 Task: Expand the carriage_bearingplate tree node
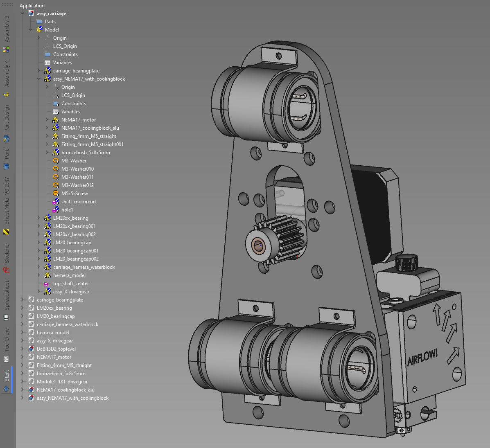click(39, 71)
